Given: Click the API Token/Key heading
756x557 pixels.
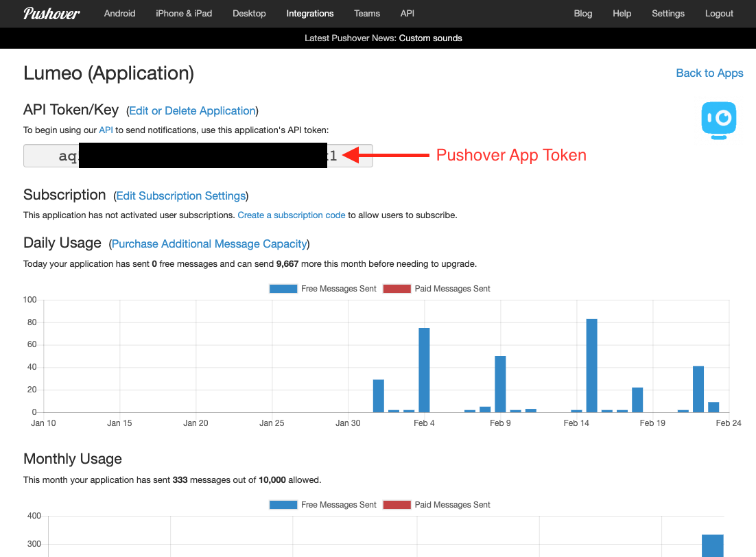Looking at the screenshot, I should (x=71, y=110).
